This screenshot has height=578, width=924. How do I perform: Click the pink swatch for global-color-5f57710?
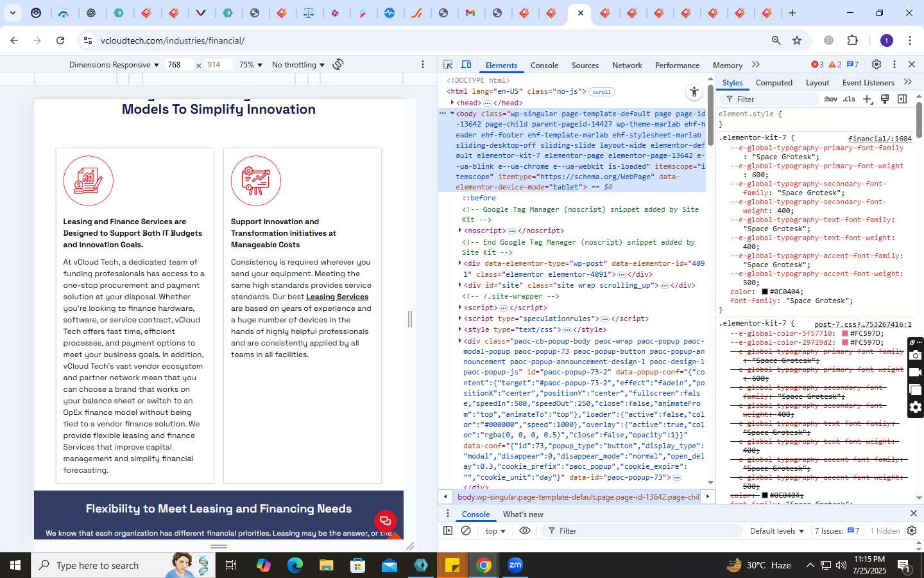(845, 333)
